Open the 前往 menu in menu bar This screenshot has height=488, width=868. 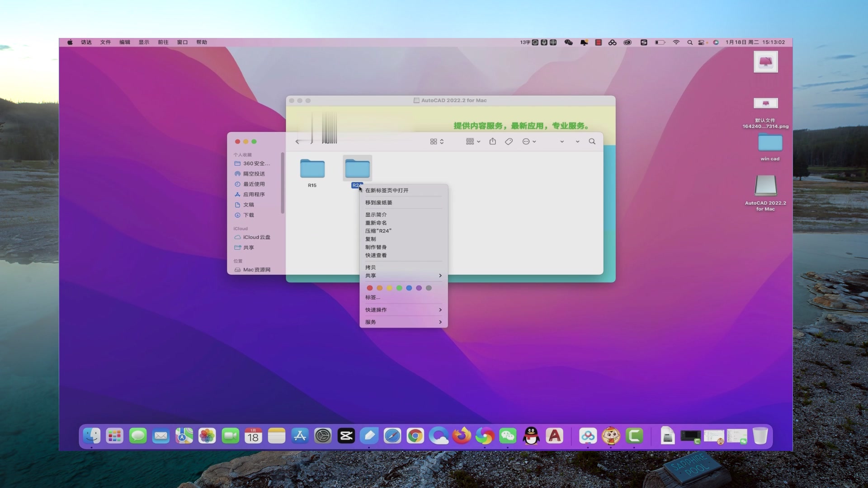[x=163, y=42]
